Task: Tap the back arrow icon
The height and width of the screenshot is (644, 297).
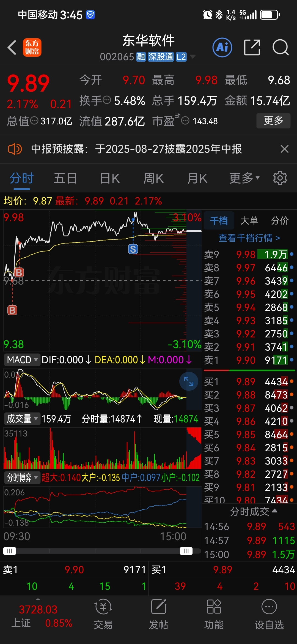Action: click(x=12, y=47)
